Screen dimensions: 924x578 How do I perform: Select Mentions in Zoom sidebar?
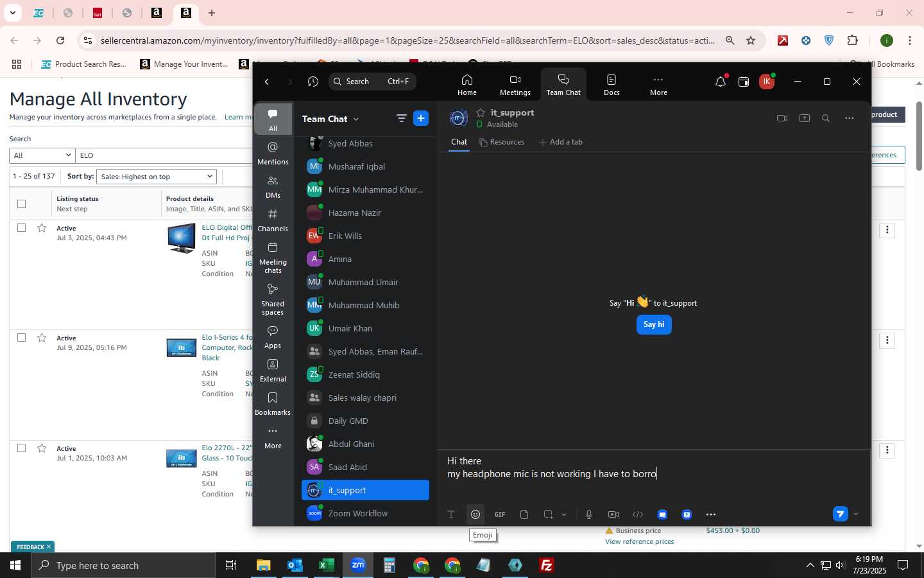273,153
